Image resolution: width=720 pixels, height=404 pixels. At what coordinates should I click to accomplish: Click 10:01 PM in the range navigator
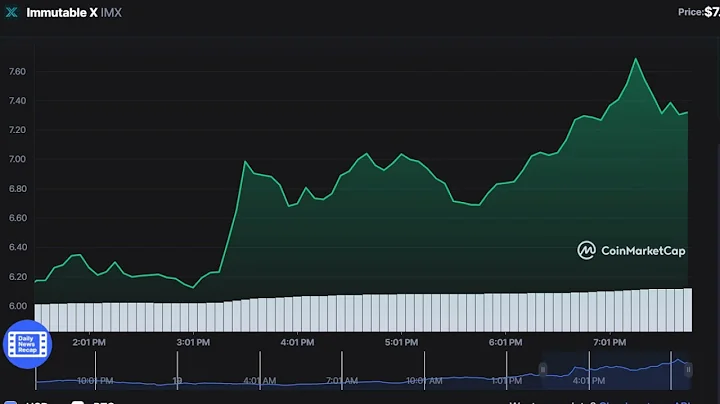(x=95, y=381)
